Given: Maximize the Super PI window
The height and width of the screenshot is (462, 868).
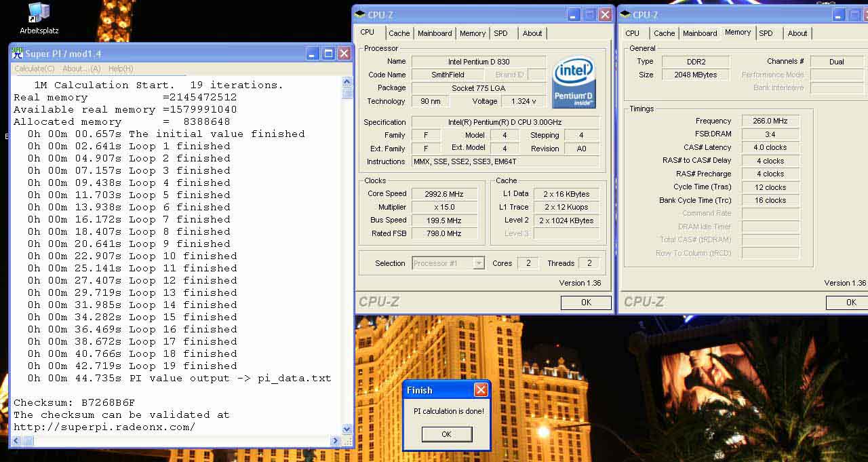Looking at the screenshot, I should tap(328, 54).
